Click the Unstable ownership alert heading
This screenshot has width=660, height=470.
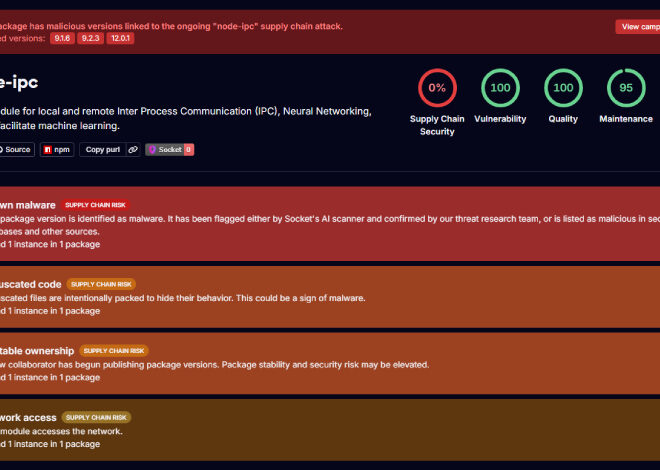37,351
